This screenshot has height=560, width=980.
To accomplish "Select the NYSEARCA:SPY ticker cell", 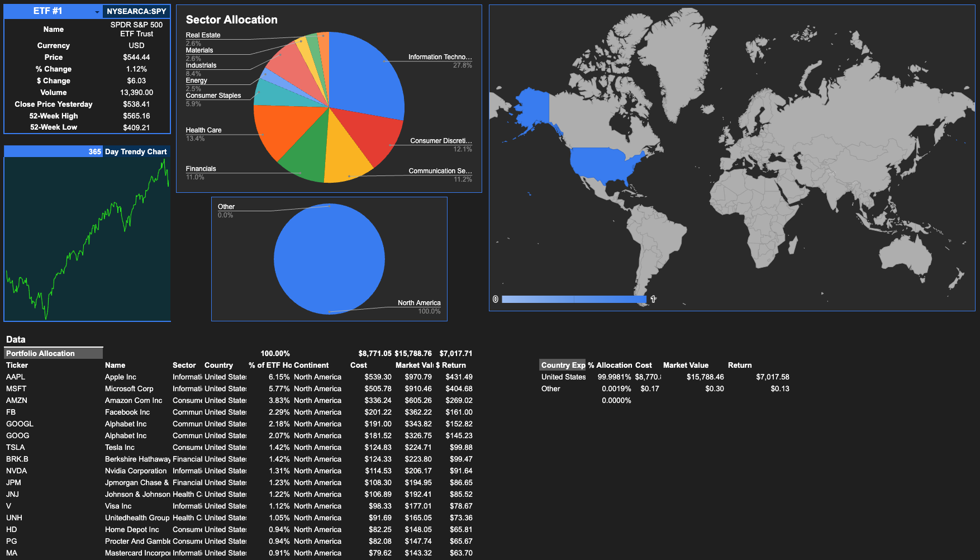I will 136,11.
